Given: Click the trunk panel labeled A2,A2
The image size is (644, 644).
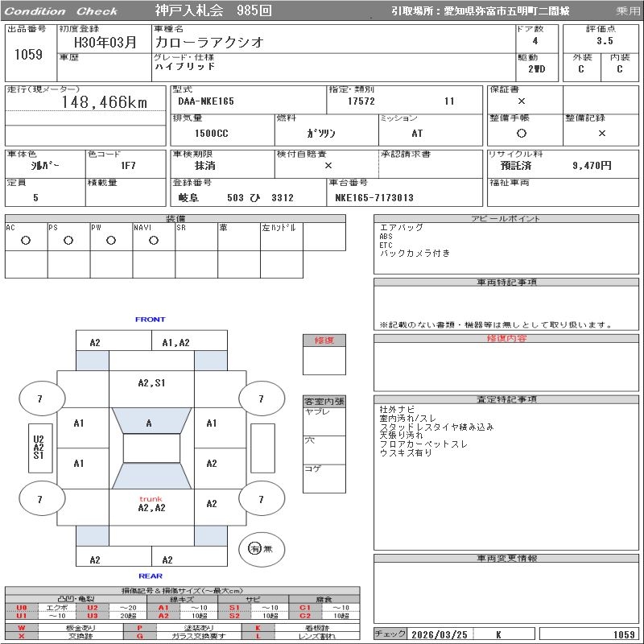Looking at the screenshot, I should tap(151, 507).
